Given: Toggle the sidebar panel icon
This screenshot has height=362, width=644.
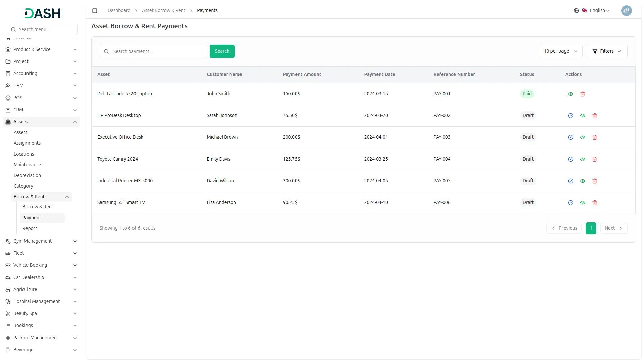Looking at the screenshot, I should point(95,11).
